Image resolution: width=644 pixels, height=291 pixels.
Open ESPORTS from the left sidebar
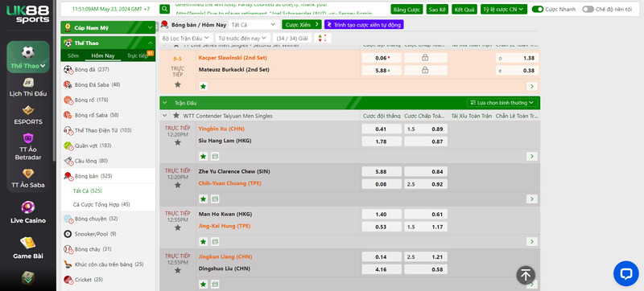tap(28, 115)
